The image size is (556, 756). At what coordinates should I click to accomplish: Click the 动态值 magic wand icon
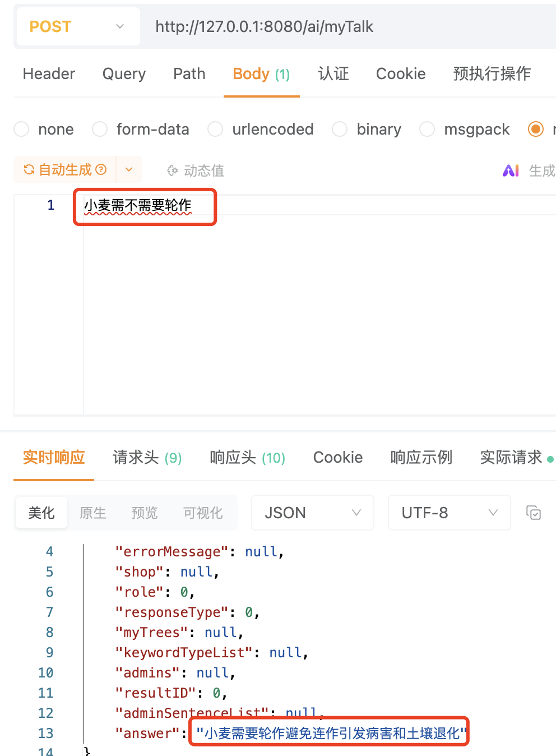pos(172,170)
